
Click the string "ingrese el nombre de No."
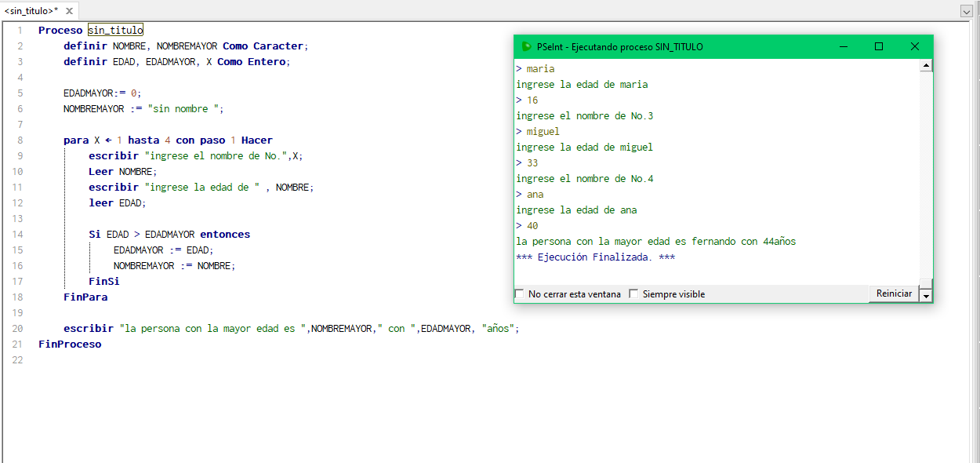click(x=217, y=155)
